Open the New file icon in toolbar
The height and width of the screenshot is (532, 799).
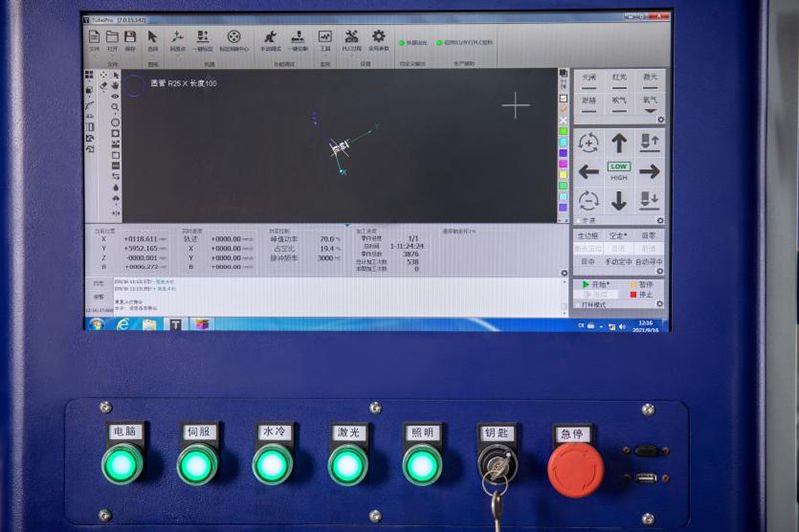(94, 38)
